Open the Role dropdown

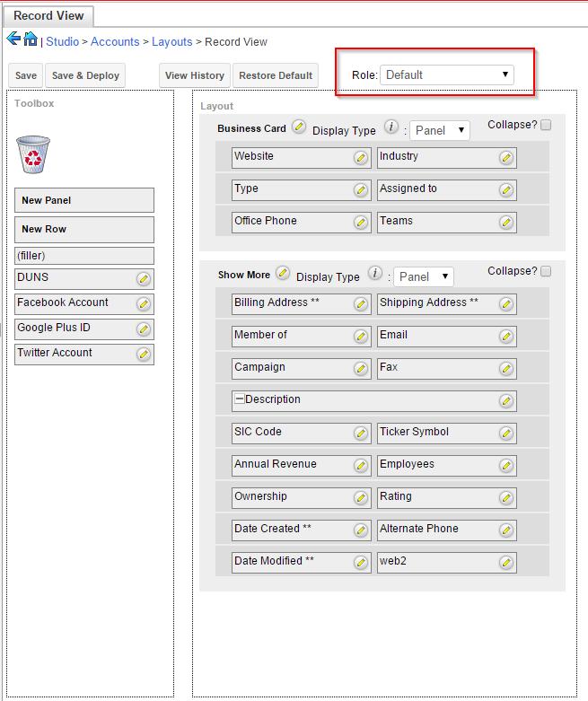tap(447, 74)
